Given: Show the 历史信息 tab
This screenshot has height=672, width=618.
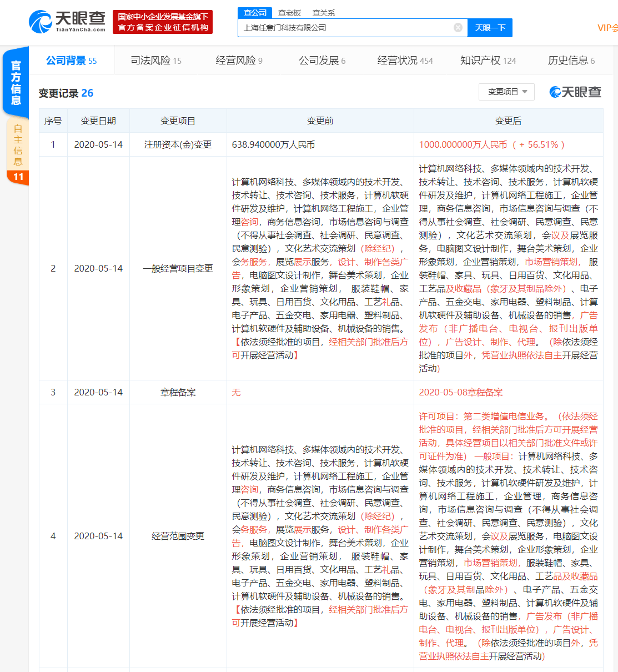Looking at the screenshot, I should pos(571,61).
